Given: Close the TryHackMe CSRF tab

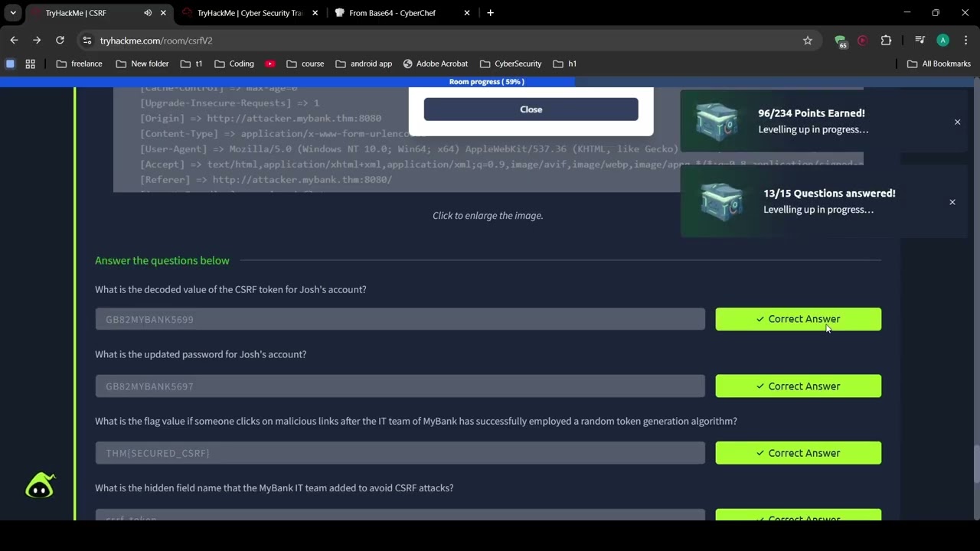Looking at the screenshot, I should click(163, 13).
